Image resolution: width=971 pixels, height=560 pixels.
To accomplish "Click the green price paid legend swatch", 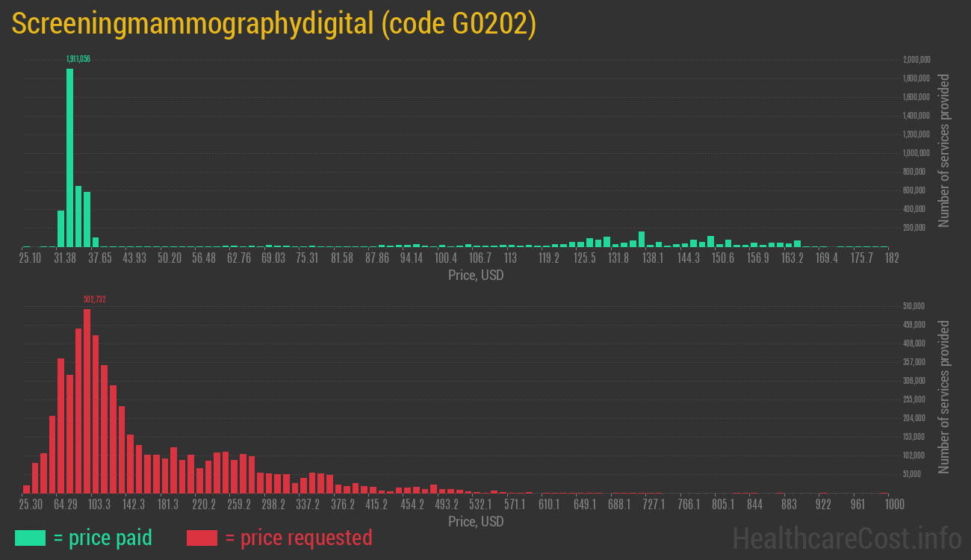I will pyautogui.click(x=30, y=538).
